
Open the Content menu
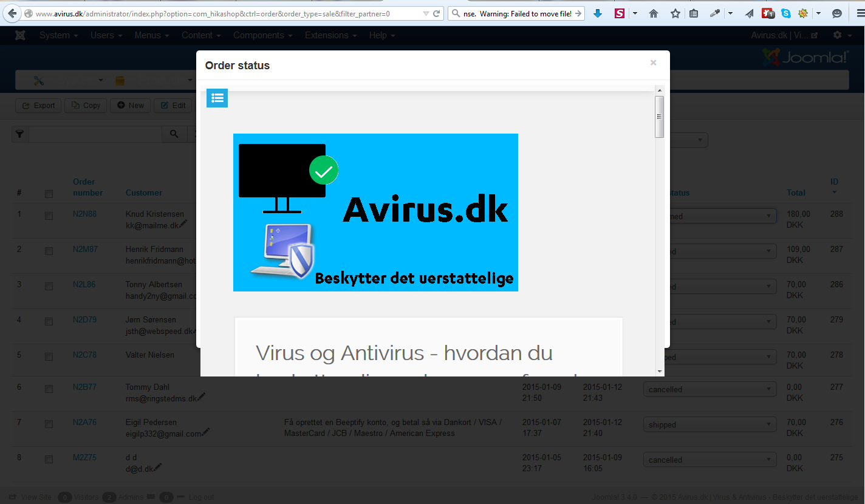coord(201,35)
